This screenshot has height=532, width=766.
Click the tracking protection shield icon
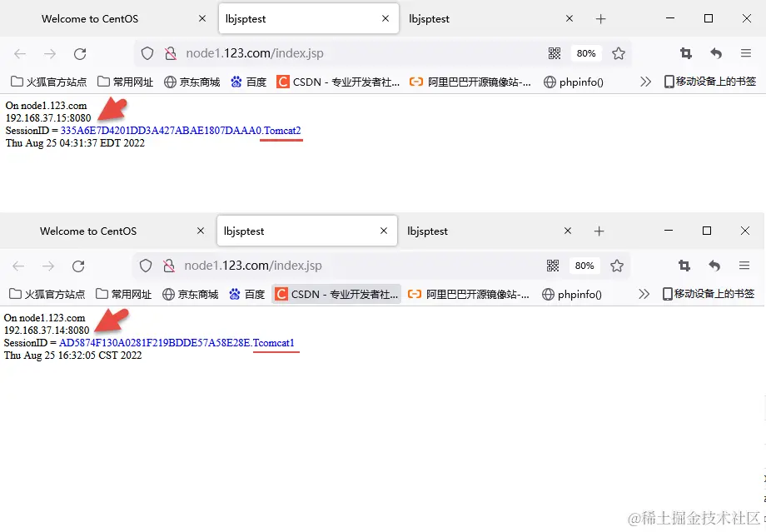tap(147, 52)
